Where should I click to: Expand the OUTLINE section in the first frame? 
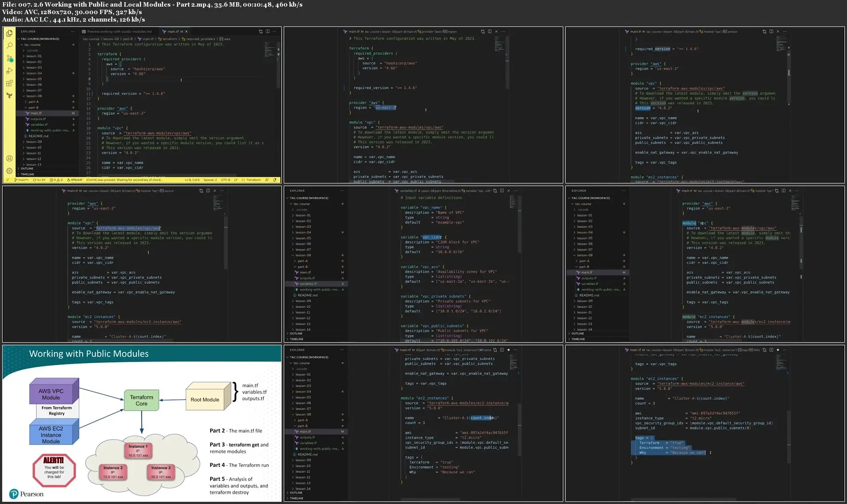(x=27, y=168)
